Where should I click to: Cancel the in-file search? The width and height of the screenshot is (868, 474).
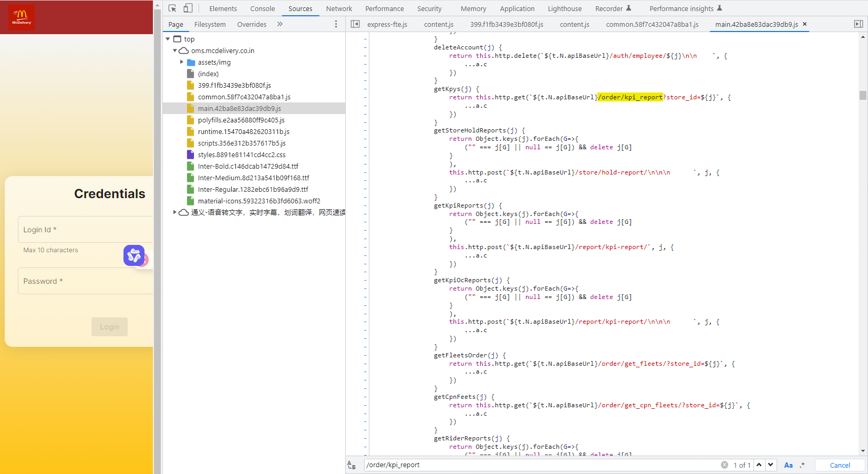point(840,465)
